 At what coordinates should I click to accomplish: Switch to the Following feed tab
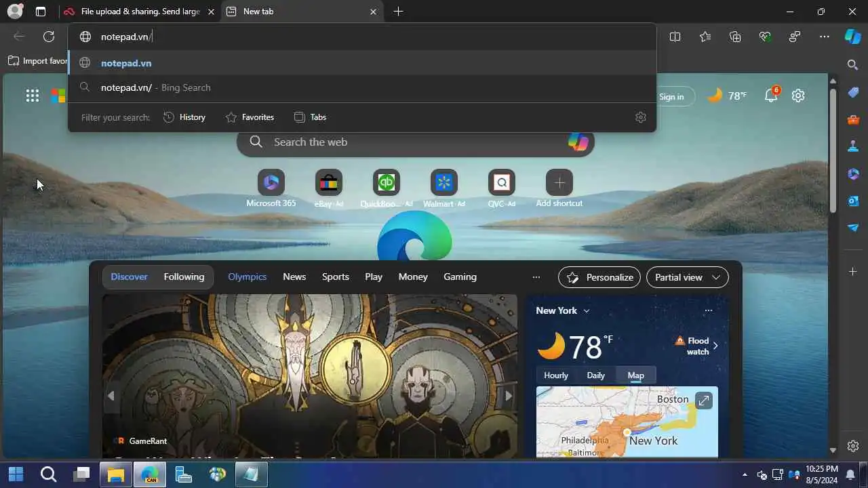(x=184, y=277)
